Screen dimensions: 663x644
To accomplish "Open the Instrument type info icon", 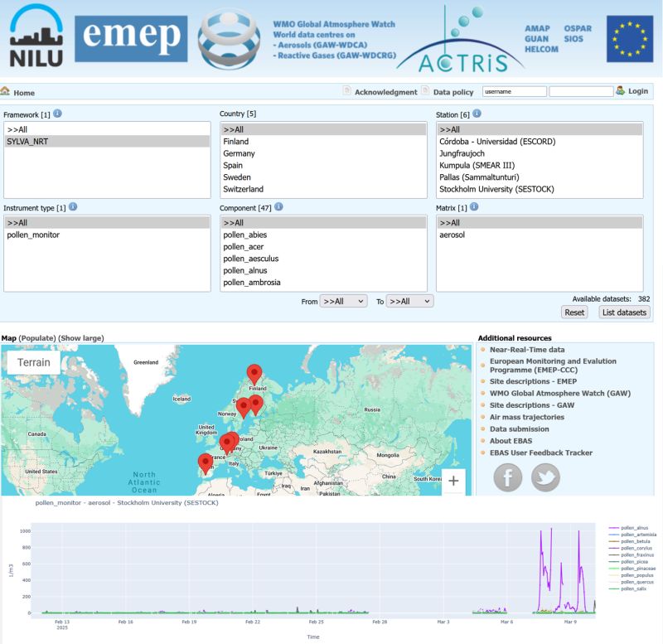I will click(x=73, y=206).
